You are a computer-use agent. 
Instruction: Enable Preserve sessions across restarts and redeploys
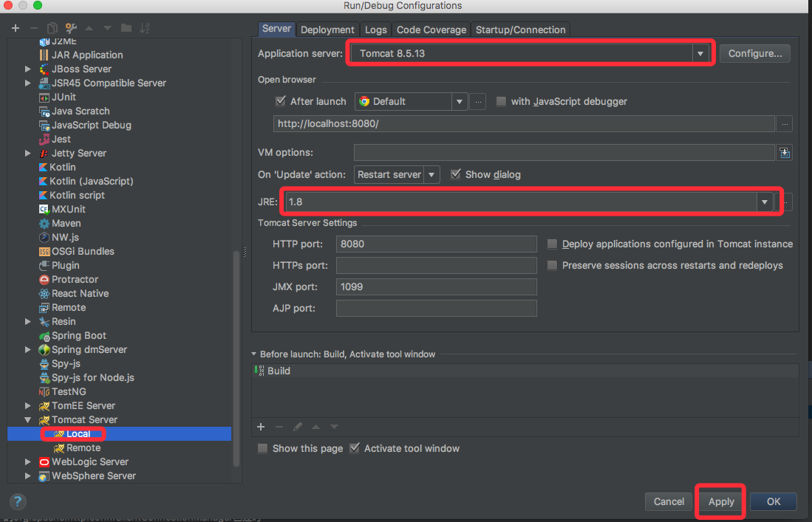point(553,265)
